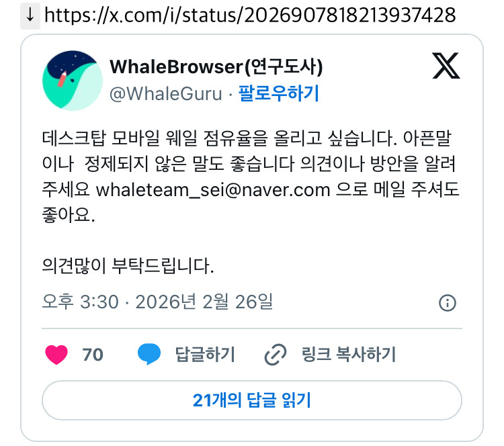Select the 답글하기 reply label
This screenshot has width=504, height=446.
tap(205, 355)
